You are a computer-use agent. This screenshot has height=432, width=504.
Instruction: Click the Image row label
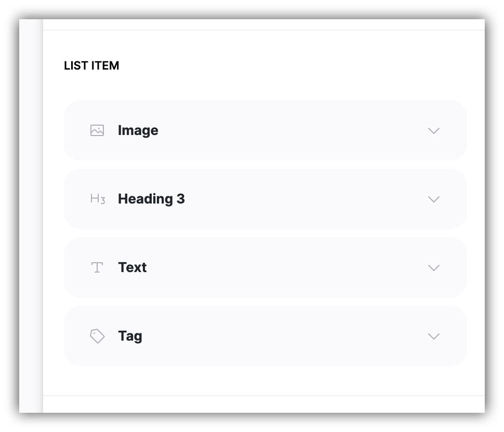138,130
